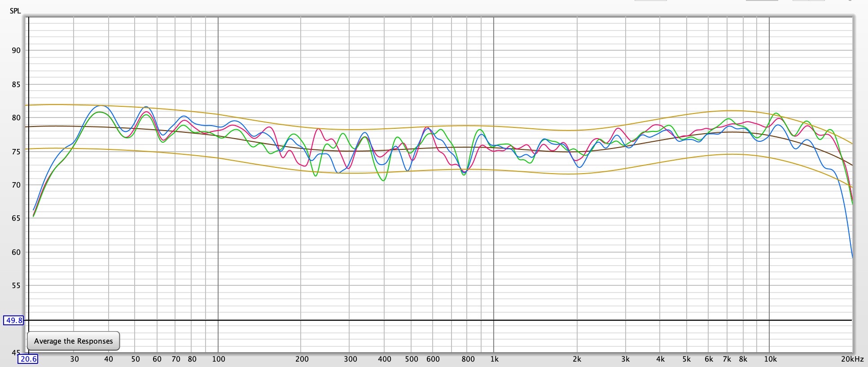The image size is (868, 367).
Task: Click the 300 Hz frequency axis label
Action: [x=351, y=359]
